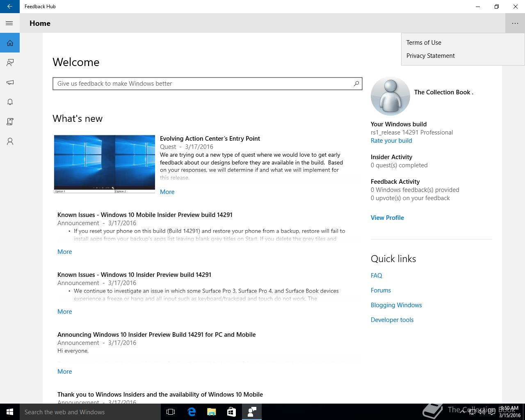525x420 pixels.
Task: Click the three-dots more options button
Action: [515, 23]
